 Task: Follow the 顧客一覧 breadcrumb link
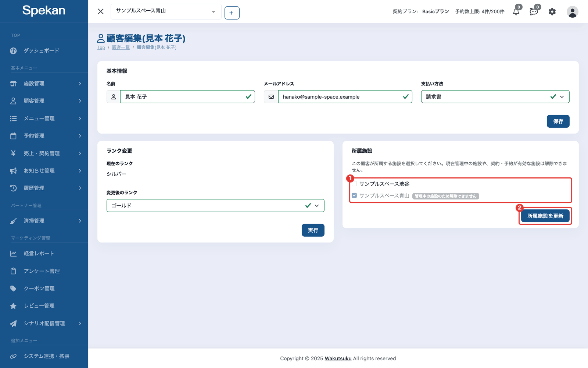pos(121,47)
